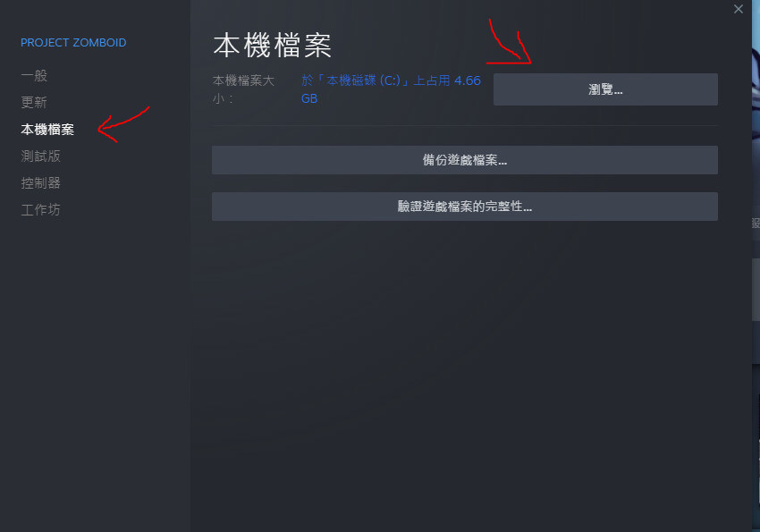760x532 pixels.
Task: Click the 瀏覽... browse button
Action: (605, 89)
